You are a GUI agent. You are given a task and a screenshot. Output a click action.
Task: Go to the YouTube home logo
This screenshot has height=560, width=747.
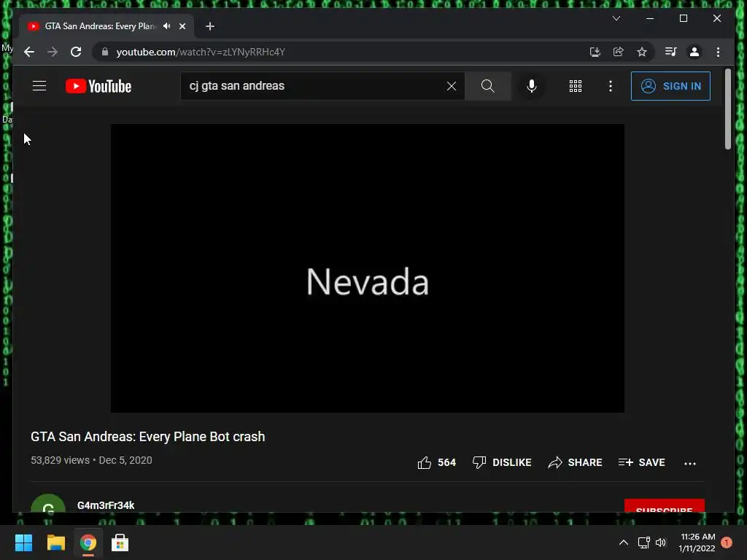tap(98, 86)
